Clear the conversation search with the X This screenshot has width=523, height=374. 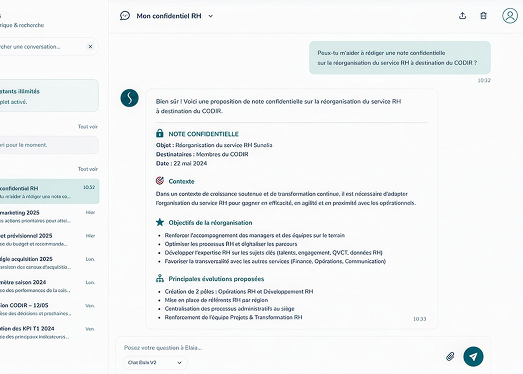click(90, 46)
